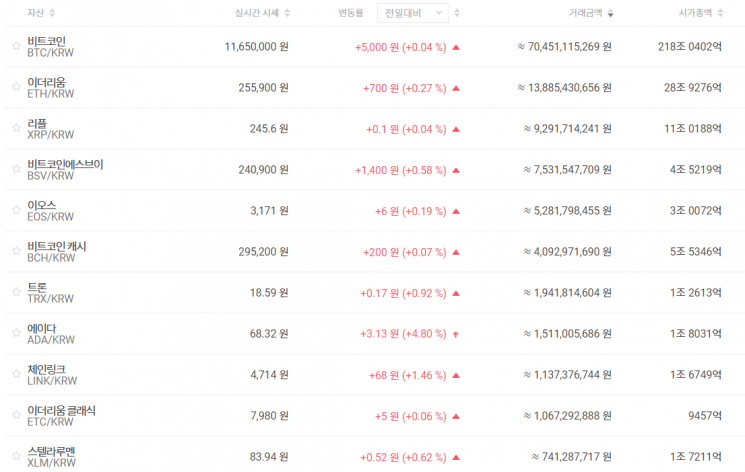Click the price 11,650,000 원
This screenshot has width=745, height=472.
click(x=257, y=47)
